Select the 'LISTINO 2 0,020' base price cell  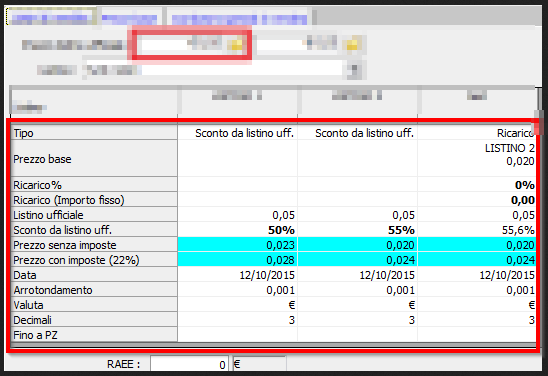pos(477,158)
